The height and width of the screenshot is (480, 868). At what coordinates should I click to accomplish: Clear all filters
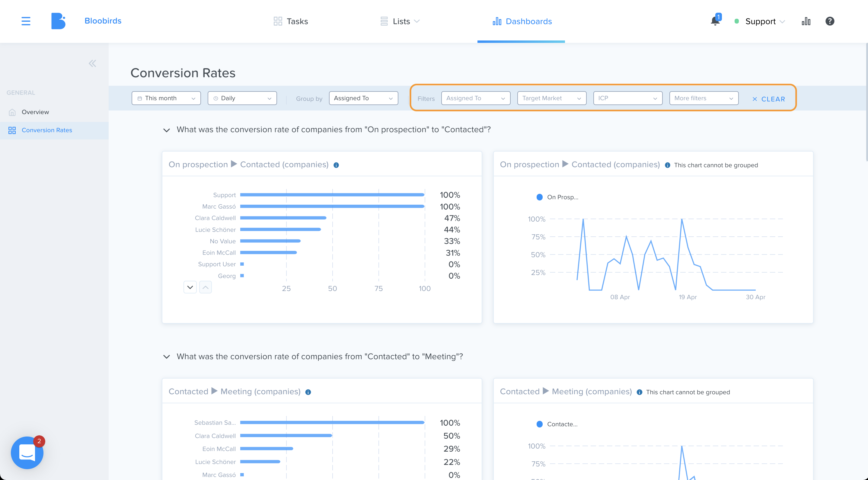(769, 99)
